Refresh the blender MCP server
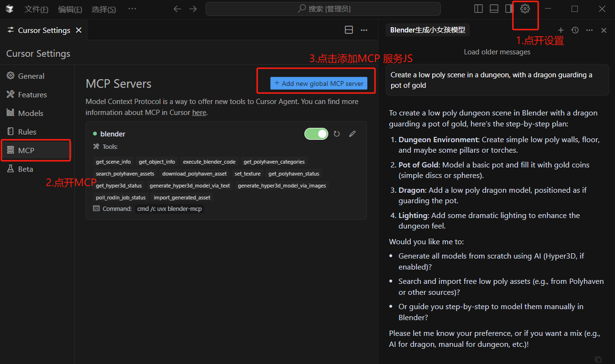This screenshot has height=364, width=615. [337, 134]
